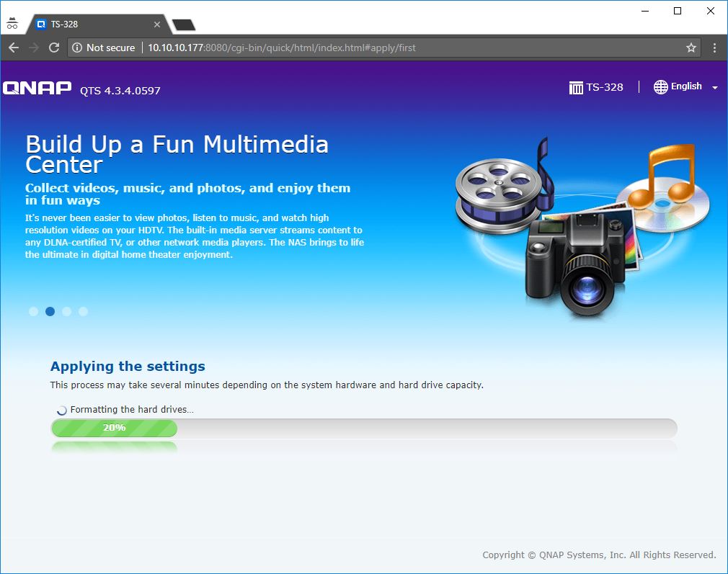Click the TS-328 model name in header
This screenshot has width=728, height=574.
tap(605, 87)
